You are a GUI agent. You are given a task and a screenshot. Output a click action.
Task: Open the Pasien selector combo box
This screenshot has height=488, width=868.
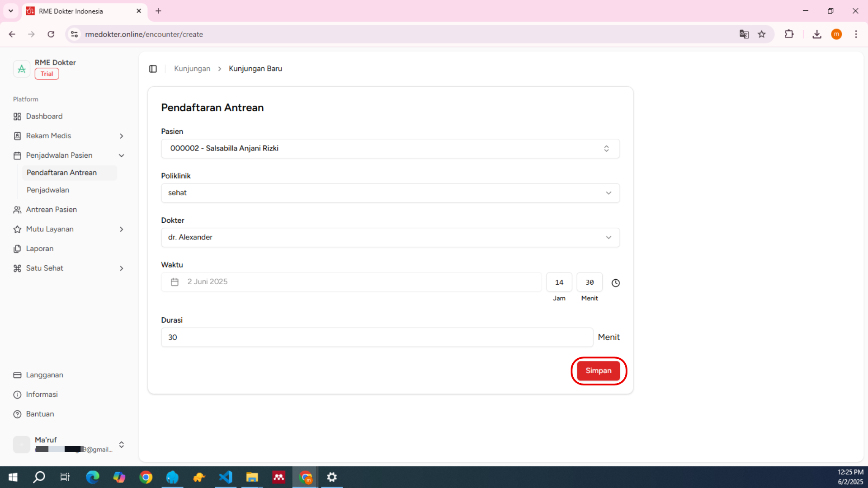[390, 149]
